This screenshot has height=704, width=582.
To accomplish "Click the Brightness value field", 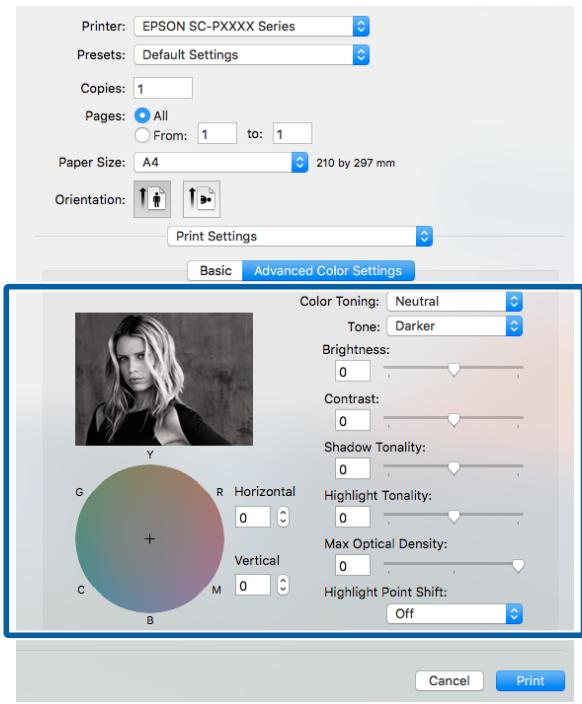I will (353, 372).
